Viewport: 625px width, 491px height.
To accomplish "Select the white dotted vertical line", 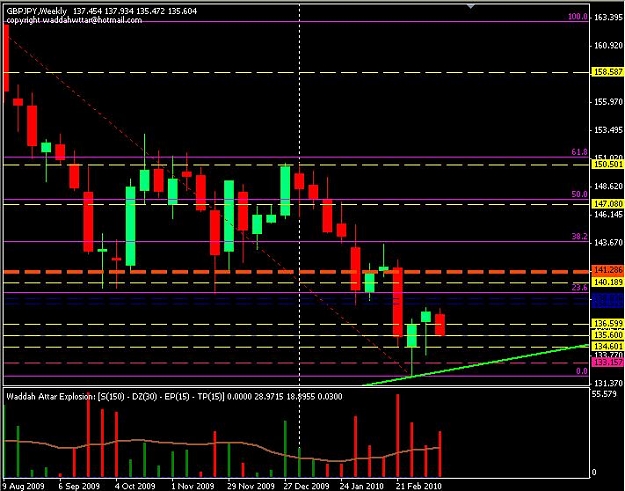I will click(299, 239).
